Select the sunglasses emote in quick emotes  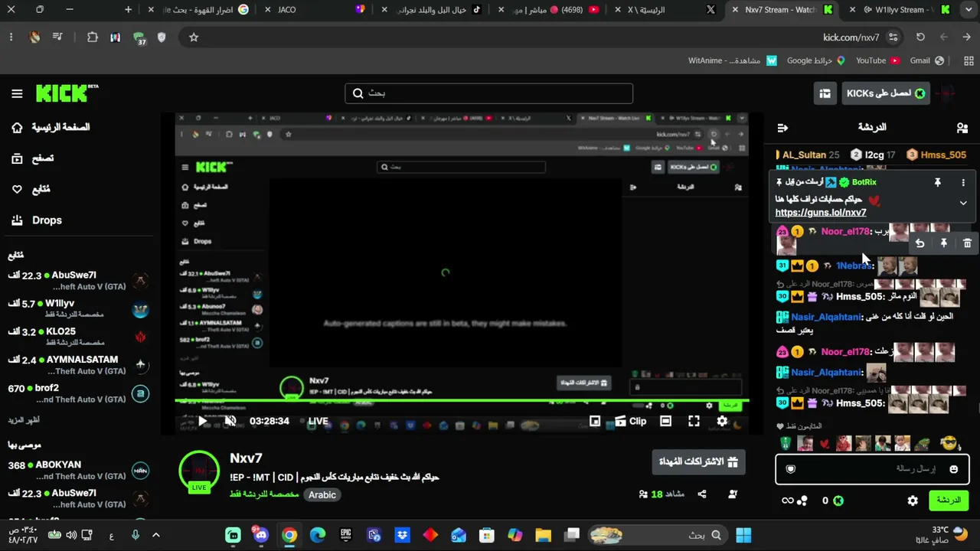coord(949,443)
